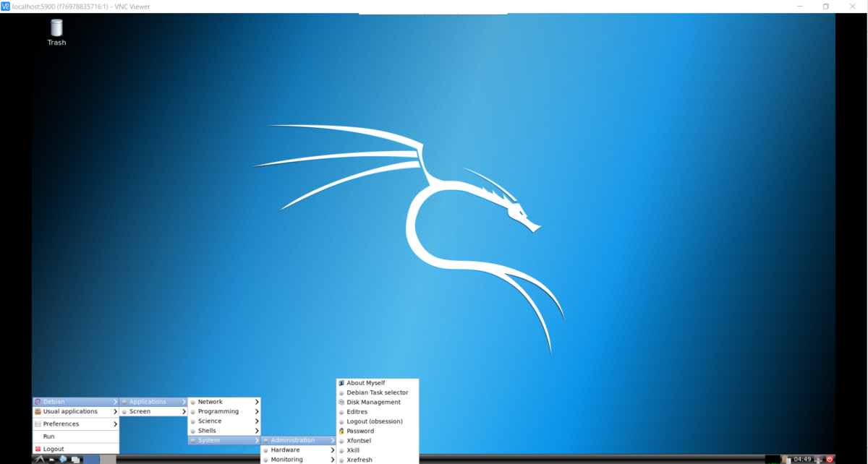The height and width of the screenshot is (464, 868).
Task: Expand the Monitoring submenu arrow
Action: [333, 460]
